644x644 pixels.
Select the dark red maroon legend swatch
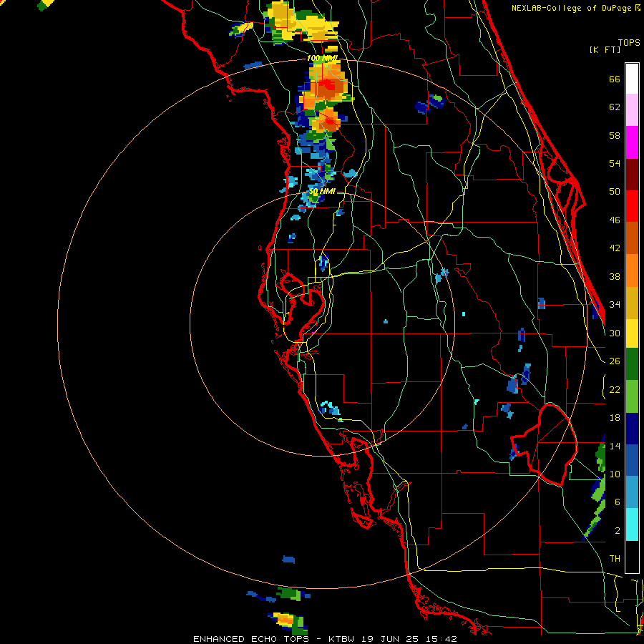click(632, 175)
